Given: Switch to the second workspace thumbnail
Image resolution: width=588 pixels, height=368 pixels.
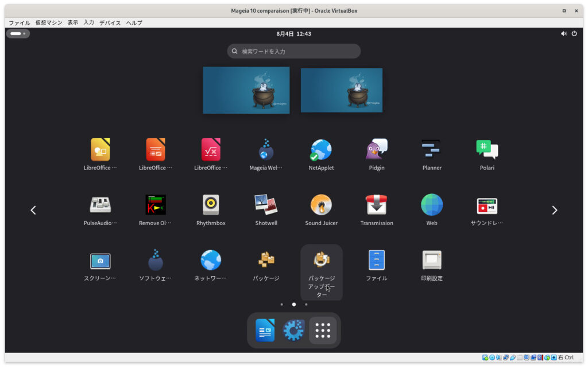Looking at the screenshot, I should [x=342, y=90].
